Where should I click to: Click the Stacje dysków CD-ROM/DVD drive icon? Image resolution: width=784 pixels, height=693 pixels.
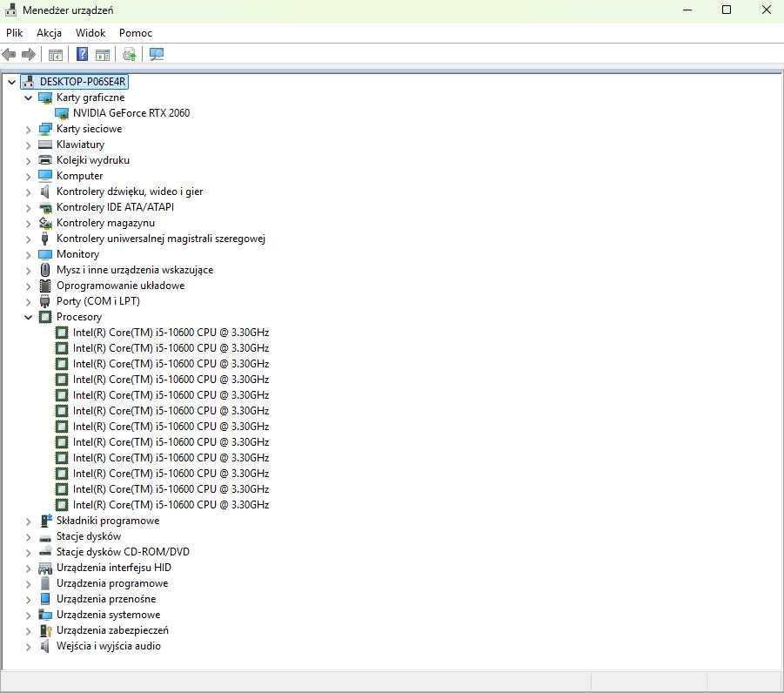click(x=45, y=552)
